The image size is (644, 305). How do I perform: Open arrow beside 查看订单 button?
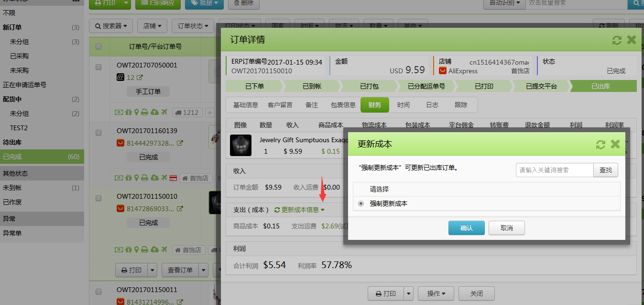[204, 270]
